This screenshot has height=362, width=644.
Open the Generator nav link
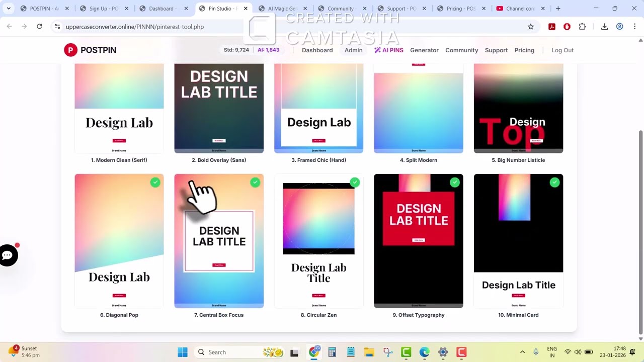424,50
